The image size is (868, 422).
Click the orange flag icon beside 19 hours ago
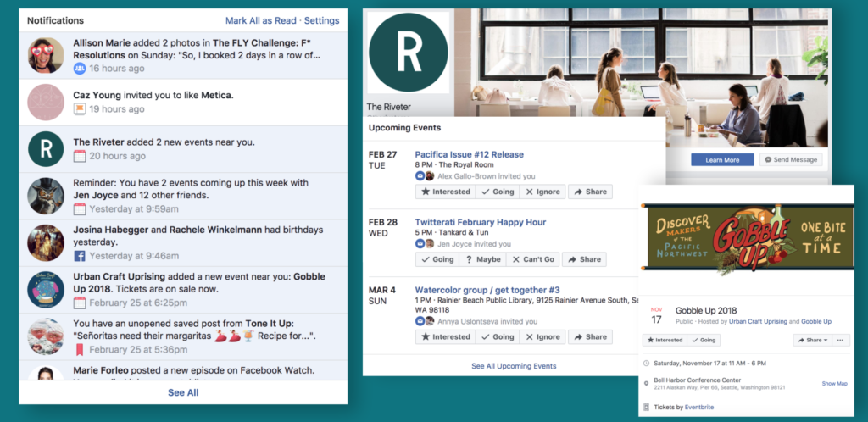pos(80,109)
